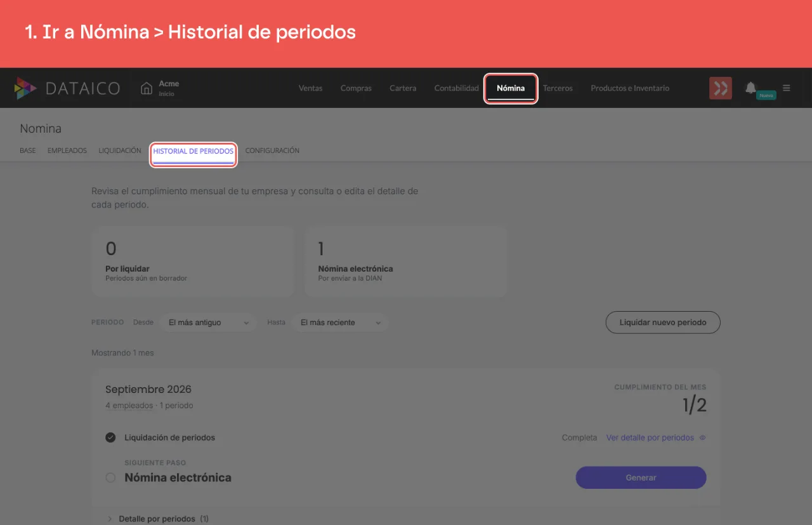Switch to the LIQUIDACIÓN tab
This screenshot has width=812, height=525.
click(120, 150)
